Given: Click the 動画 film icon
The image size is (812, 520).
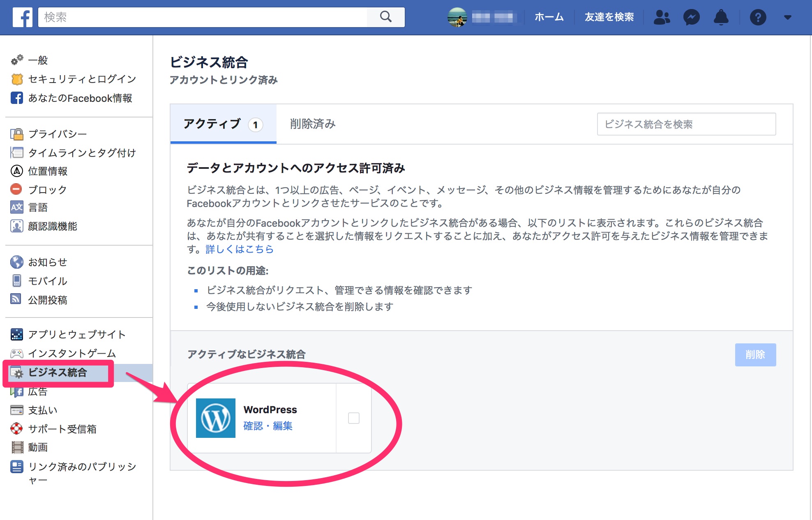Looking at the screenshot, I should 17,447.
